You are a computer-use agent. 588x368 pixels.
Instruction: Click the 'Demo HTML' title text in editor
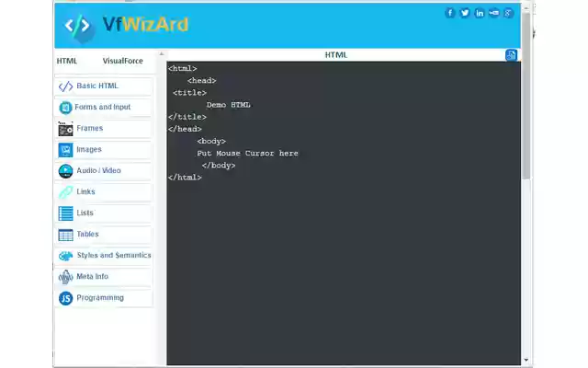(229, 105)
